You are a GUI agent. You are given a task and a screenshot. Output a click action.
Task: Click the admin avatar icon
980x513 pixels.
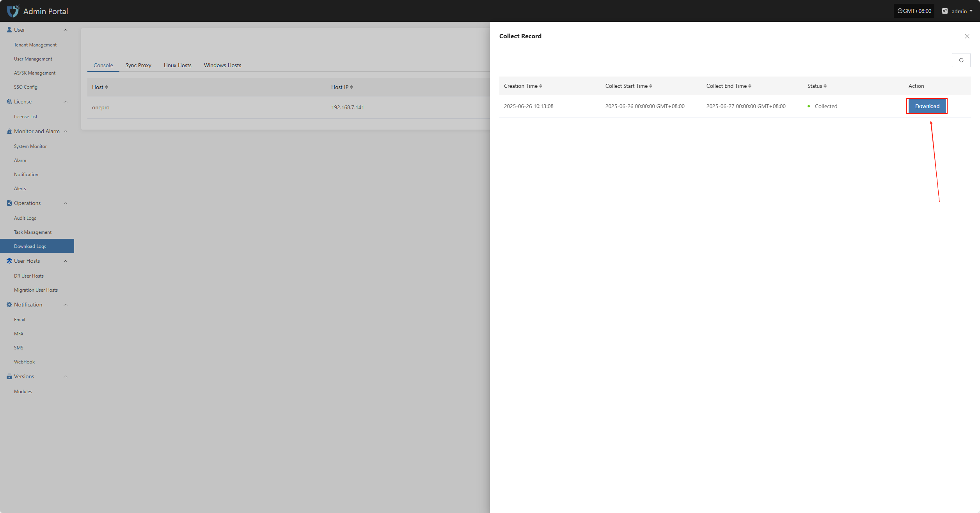pyautogui.click(x=944, y=11)
